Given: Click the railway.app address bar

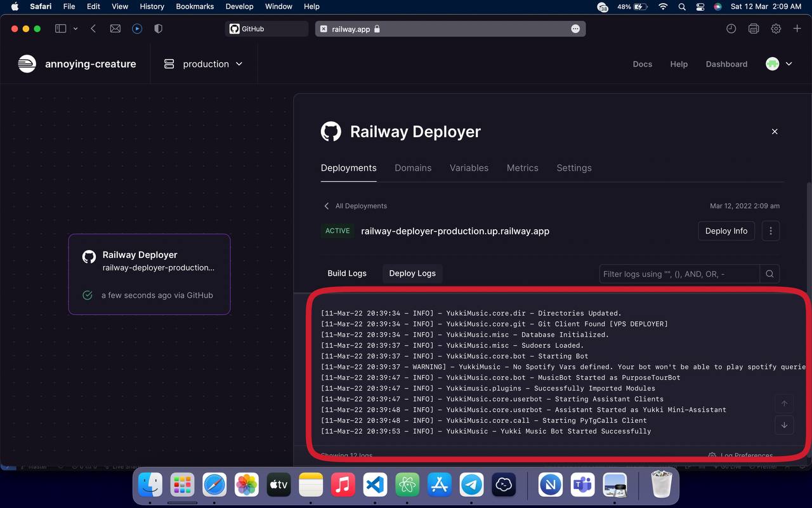Looking at the screenshot, I should coord(450,29).
